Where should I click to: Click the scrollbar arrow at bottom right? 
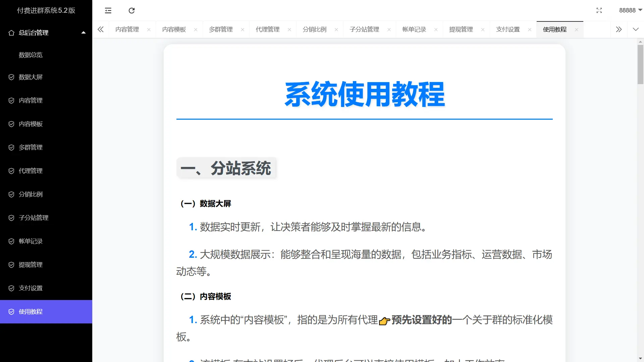coord(640,358)
